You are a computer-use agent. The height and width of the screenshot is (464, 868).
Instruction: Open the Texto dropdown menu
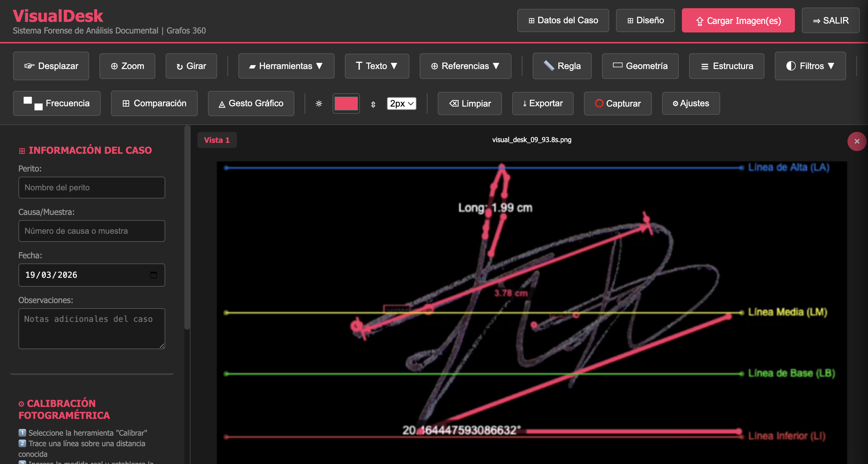click(377, 66)
